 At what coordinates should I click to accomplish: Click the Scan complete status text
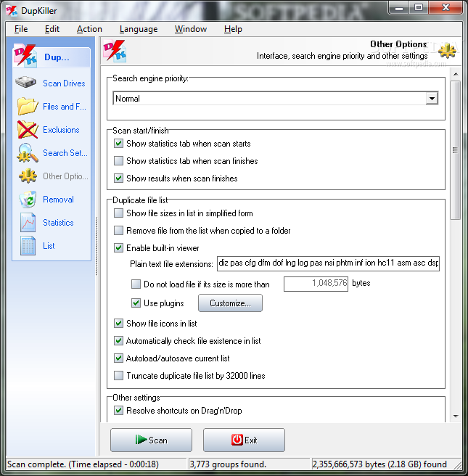(83, 464)
